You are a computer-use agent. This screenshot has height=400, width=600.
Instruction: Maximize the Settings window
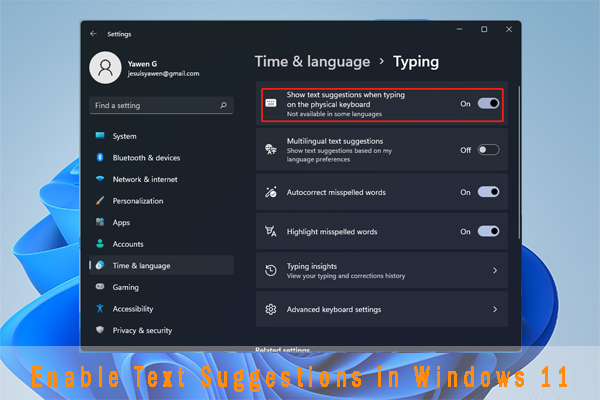click(x=484, y=29)
